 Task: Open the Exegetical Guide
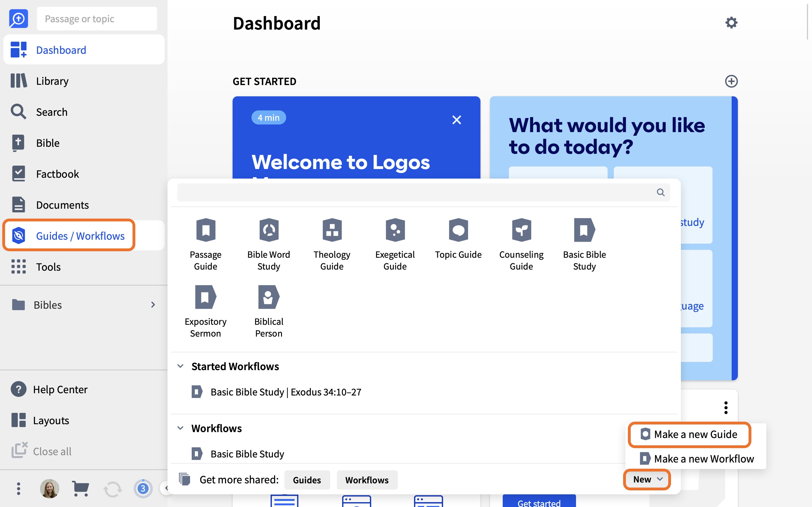395,244
